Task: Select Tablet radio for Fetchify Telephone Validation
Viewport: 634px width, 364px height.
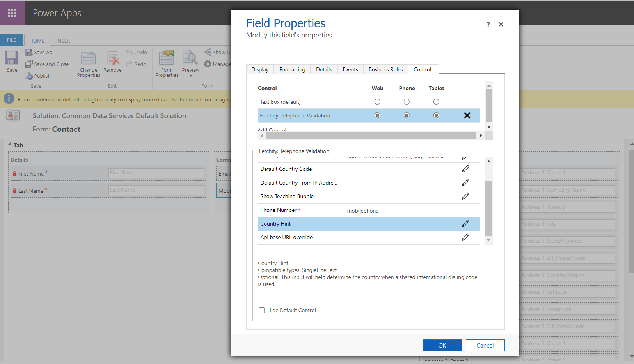Action: [x=436, y=115]
